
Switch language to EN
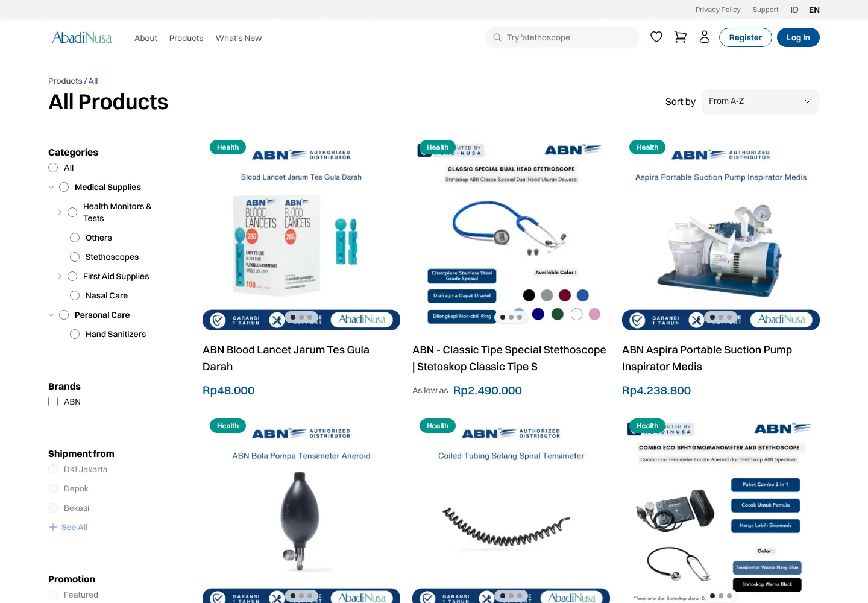814,10
